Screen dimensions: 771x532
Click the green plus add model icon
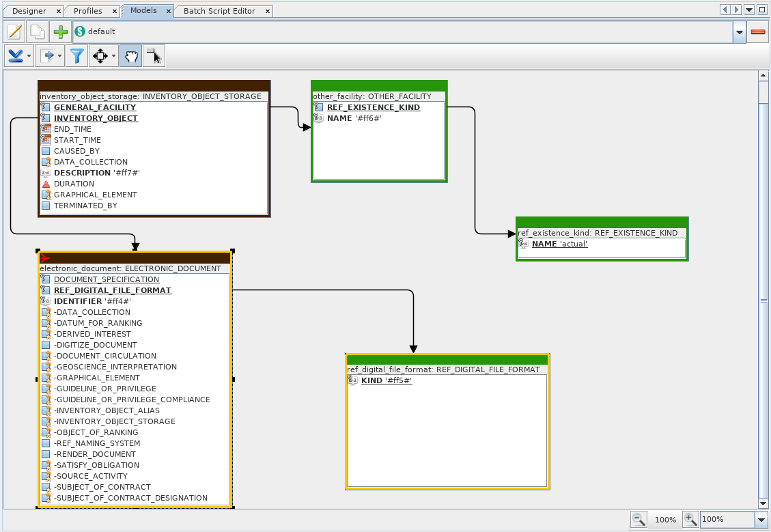(61, 32)
